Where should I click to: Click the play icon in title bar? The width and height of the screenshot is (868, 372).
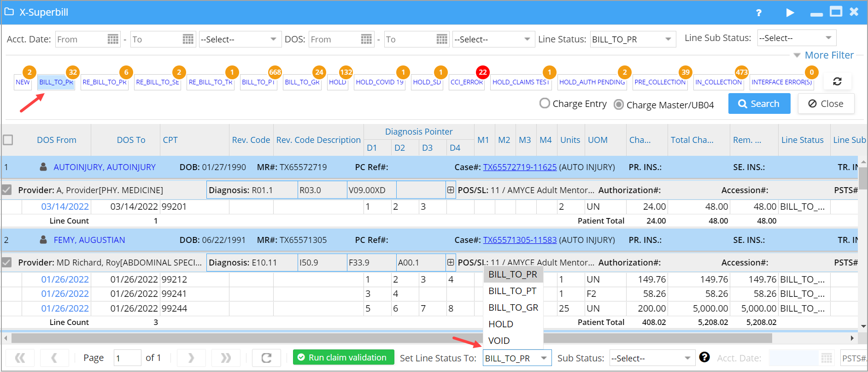click(790, 12)
